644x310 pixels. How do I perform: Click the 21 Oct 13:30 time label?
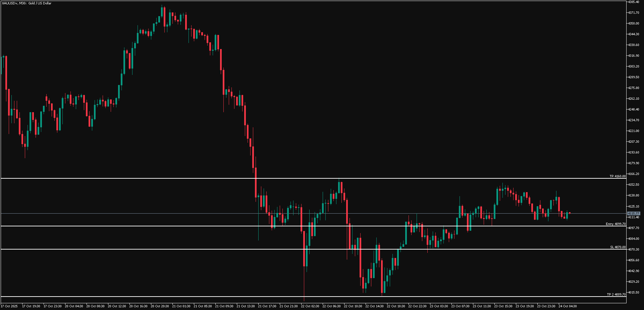[x=246, y=306]
